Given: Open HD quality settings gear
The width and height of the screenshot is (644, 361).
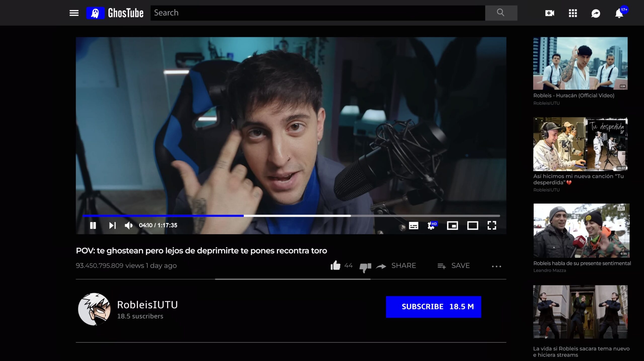Looking at the screenshot, I should [431, 225].
